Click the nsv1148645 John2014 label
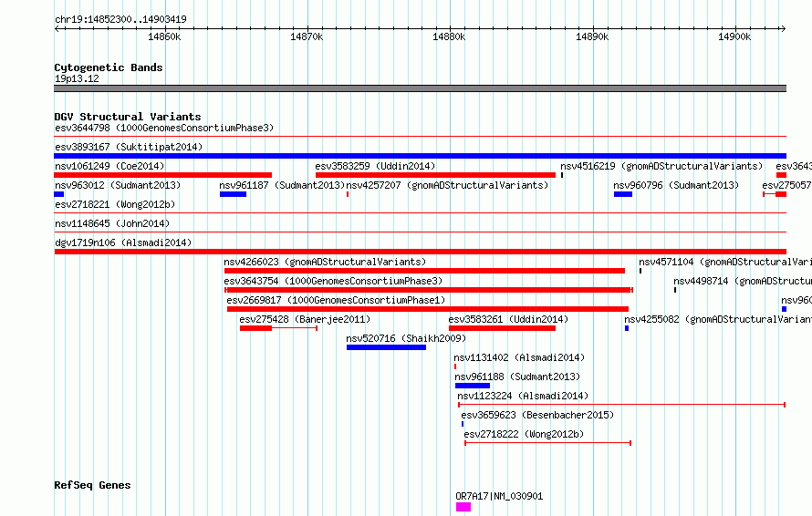Image resolution: width=812 pixels, height=516 pixels. click(112, 223)
